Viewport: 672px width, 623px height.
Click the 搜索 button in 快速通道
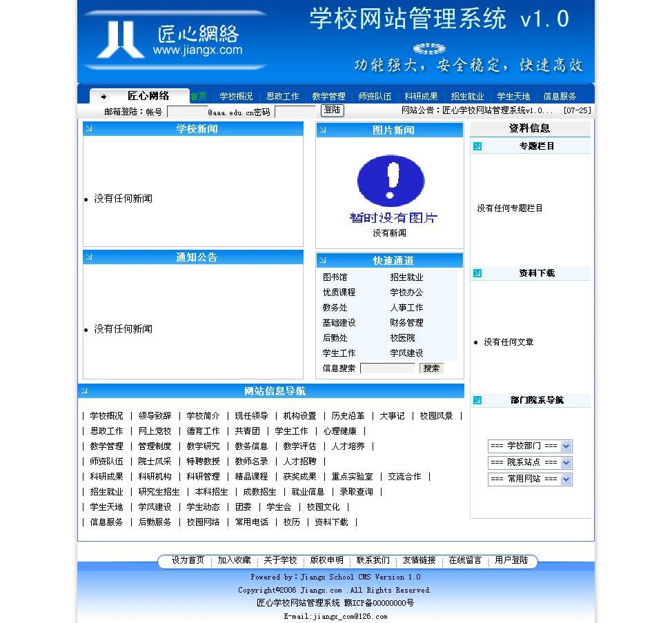point(431,368)
